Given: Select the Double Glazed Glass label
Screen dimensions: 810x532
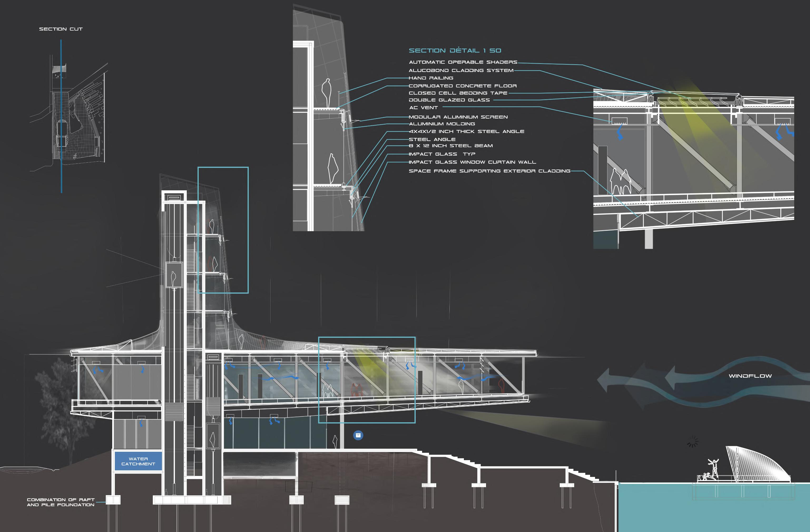Looking at the screenshot, I should (449, 100).
